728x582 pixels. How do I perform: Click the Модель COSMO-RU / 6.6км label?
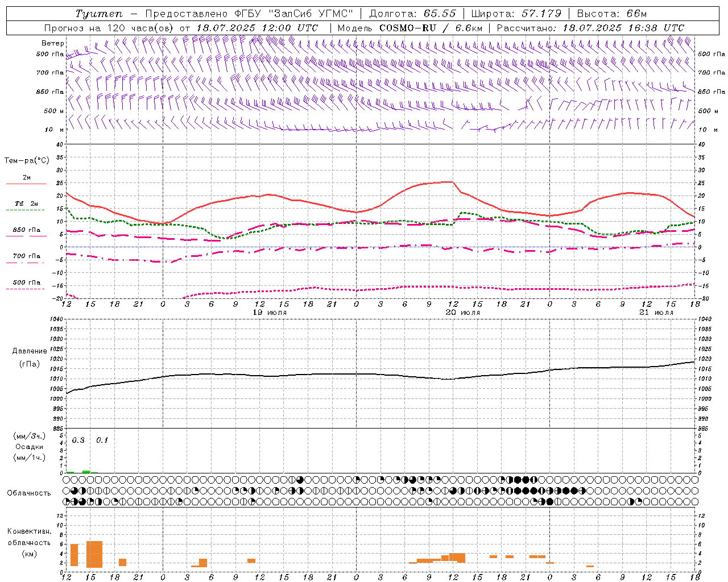pos(410,28)
